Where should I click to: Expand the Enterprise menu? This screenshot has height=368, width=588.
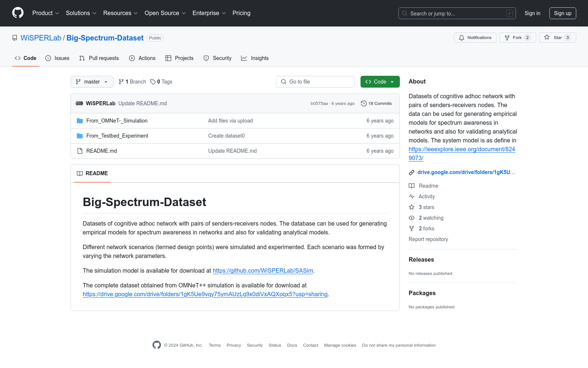pos(209,13)
